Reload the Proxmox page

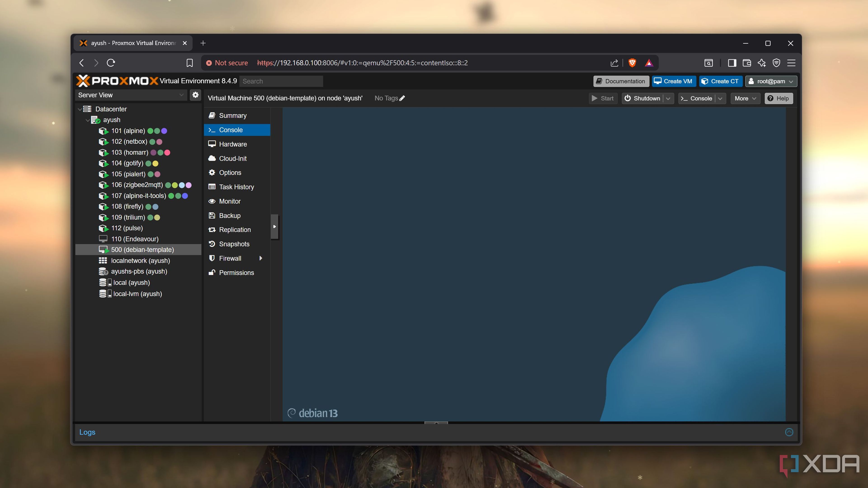(x=111, y=63)
